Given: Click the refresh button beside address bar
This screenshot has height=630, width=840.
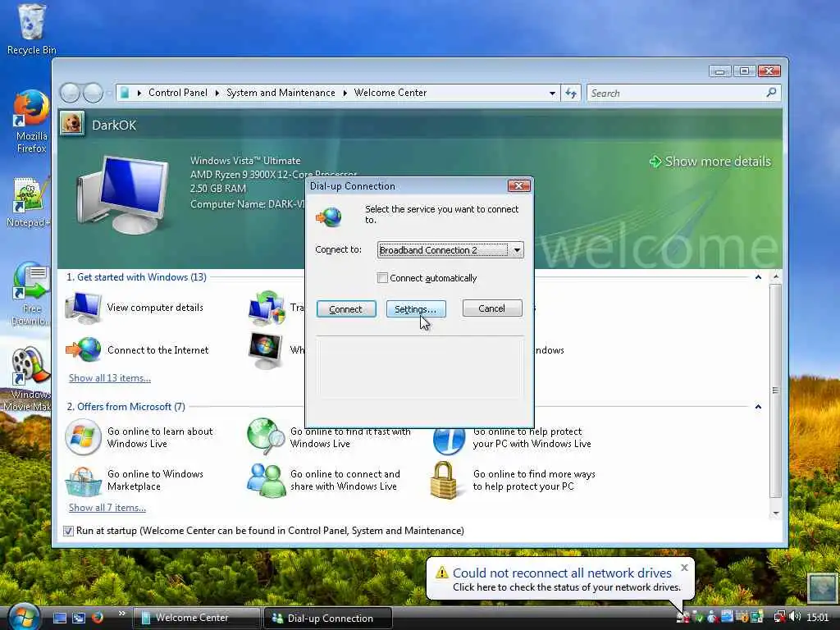Looking at the screenshot, I should pos(571,94).
